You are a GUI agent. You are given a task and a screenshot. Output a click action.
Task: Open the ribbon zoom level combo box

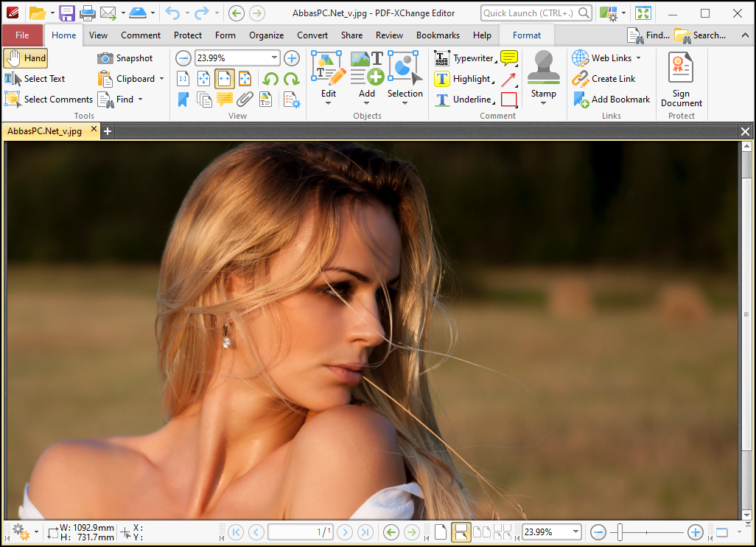[237, 58]
